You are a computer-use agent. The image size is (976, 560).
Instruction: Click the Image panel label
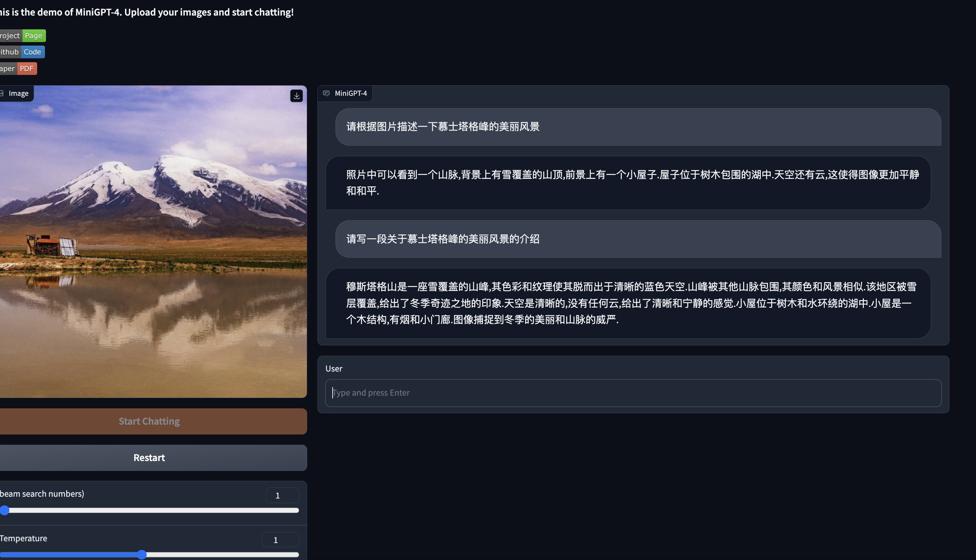[18, 93]
